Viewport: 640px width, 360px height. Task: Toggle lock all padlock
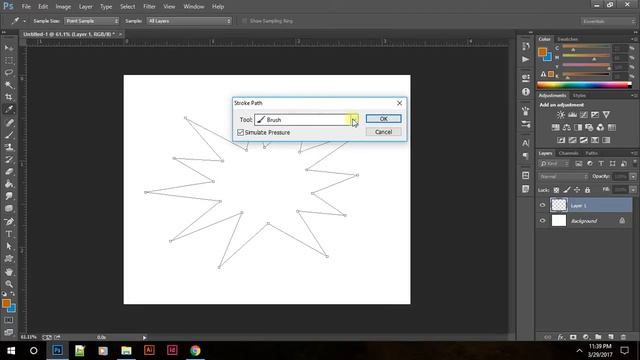587,190
